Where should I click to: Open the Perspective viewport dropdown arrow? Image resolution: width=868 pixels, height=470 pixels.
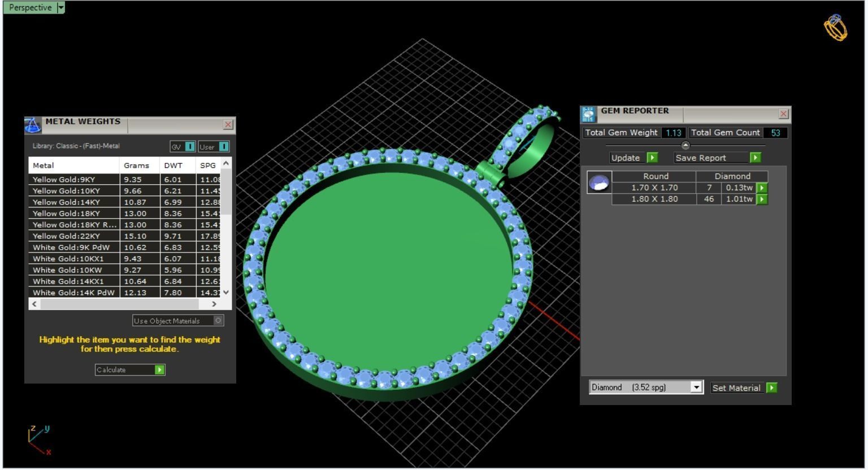coord(61,7)
